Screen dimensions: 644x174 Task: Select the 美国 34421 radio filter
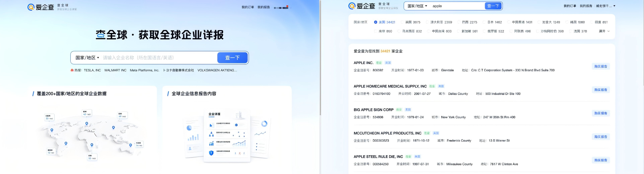tap(384, 22)
